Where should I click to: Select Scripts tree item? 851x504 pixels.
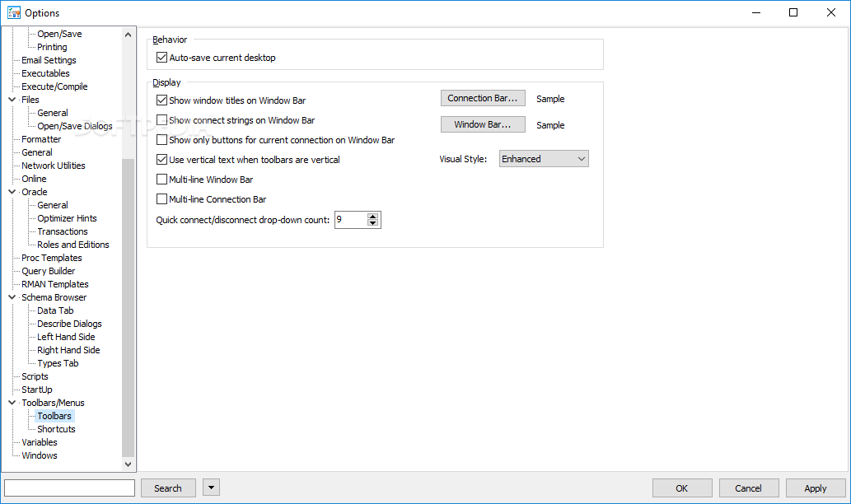point(35,376)
